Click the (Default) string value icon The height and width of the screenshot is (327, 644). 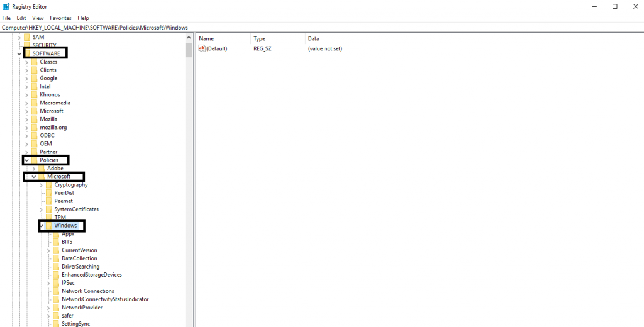pyautogui.click(x=202, y=48)
